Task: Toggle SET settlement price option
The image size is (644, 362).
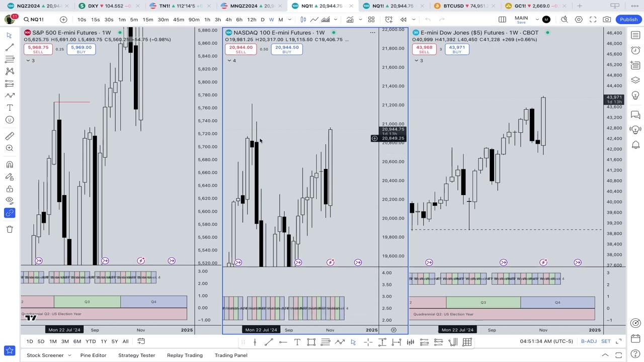Action: 606,342
